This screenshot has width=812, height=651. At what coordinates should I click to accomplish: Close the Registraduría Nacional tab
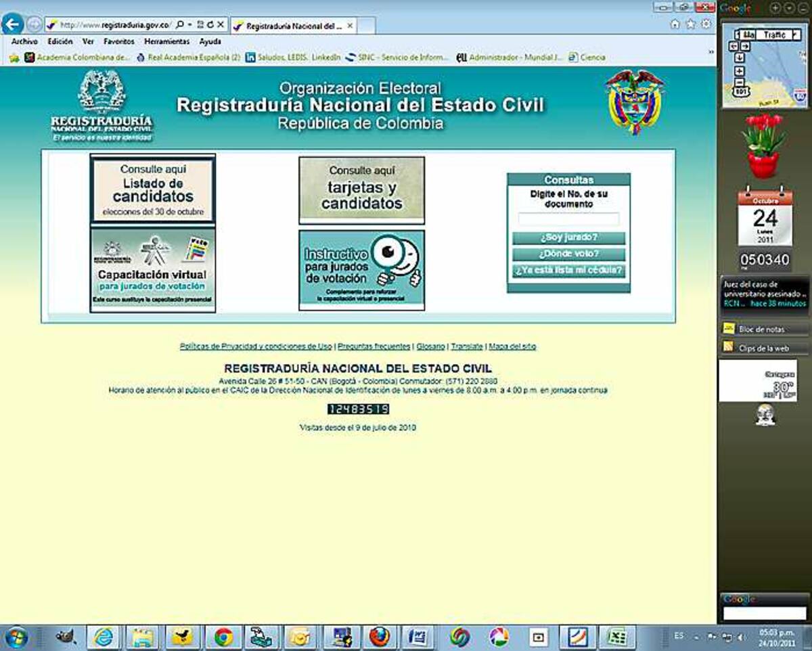pos(350,26)
